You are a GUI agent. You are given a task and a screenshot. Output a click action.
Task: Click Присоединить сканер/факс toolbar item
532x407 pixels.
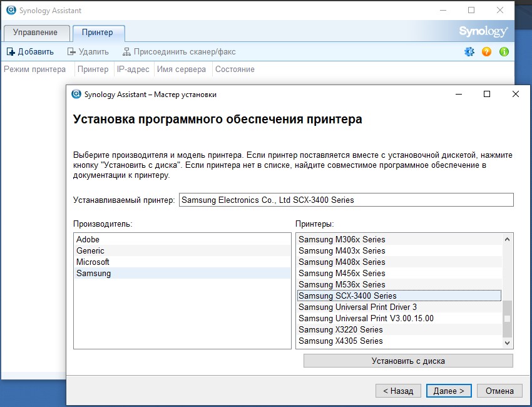[x=179, y=51]
